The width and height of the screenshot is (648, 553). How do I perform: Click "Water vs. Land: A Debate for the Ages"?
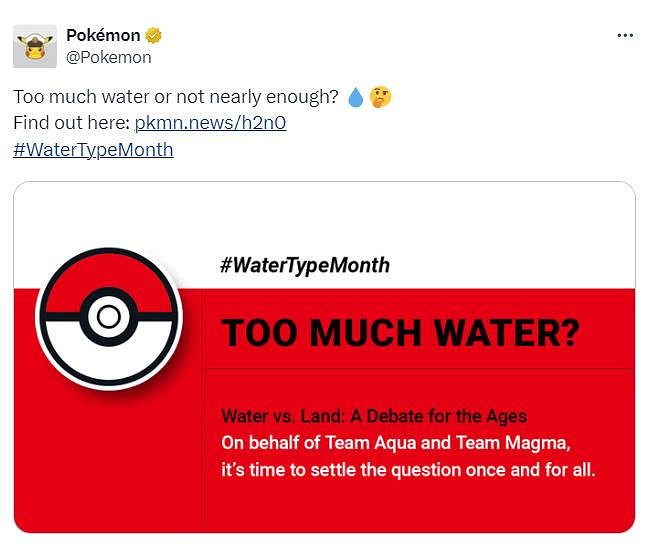(x=373, y=415)
